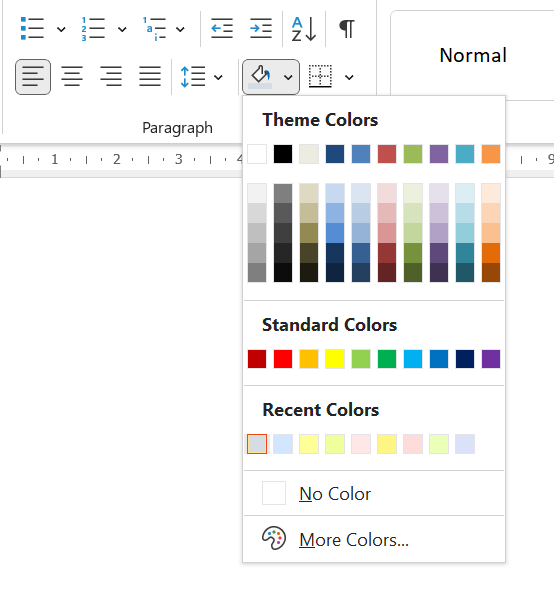Click the Borders icon
This screenshot has height=590, width=554.
click(x=320, y=76)
